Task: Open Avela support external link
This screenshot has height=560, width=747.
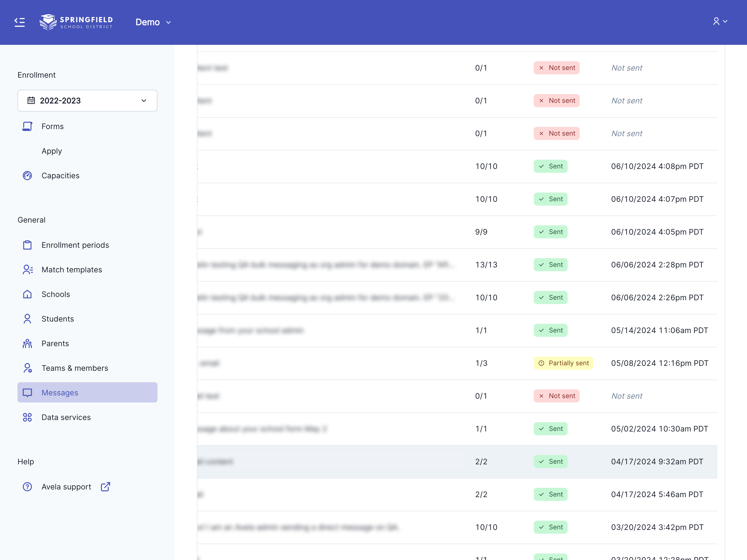Action: (66, 487)
